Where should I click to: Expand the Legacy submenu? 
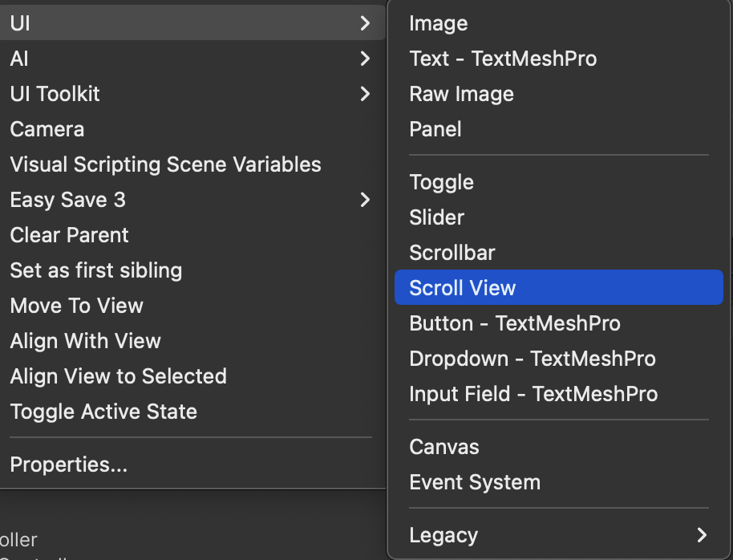point(557,535)
